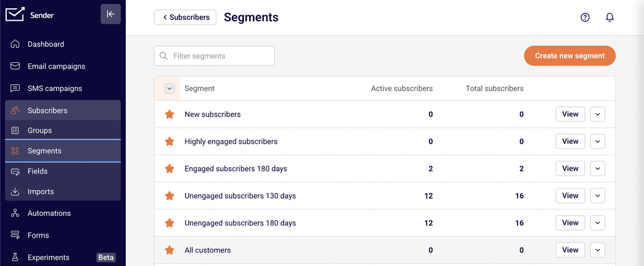This screenshot has height=266, width=644.
Task: Click the Automations nodes icon
Action: [15, 213]
